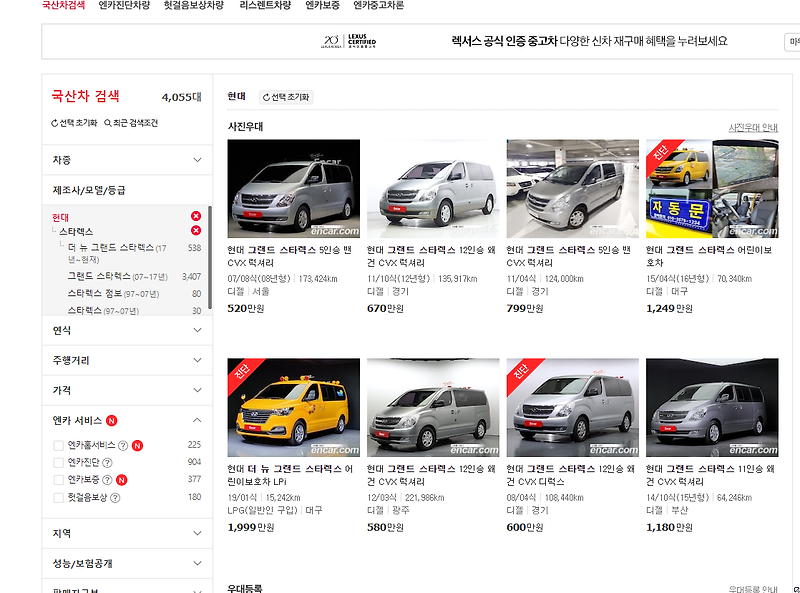The width and height of the screenshot is (800, 593).
Task: Click the 선택 초기화 button beside 현대
Action: [286, 97]
